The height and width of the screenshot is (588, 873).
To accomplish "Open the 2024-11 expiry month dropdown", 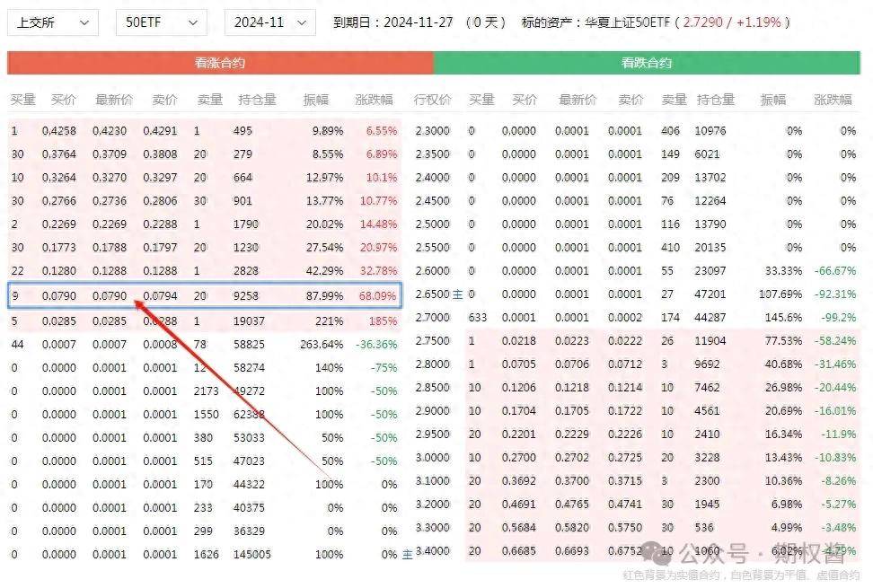I will pos(270,22).
